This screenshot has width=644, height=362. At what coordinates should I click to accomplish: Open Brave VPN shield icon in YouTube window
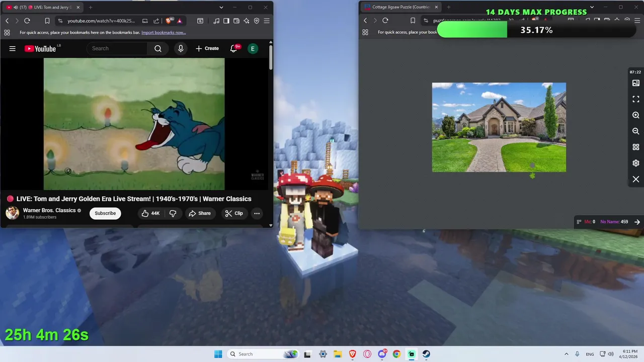(257, 21)
